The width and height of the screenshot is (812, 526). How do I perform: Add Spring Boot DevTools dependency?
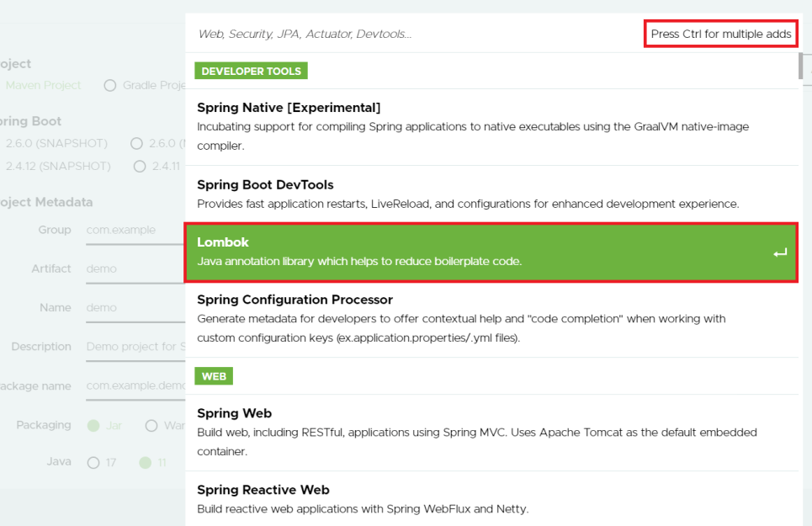pos(491,194)
